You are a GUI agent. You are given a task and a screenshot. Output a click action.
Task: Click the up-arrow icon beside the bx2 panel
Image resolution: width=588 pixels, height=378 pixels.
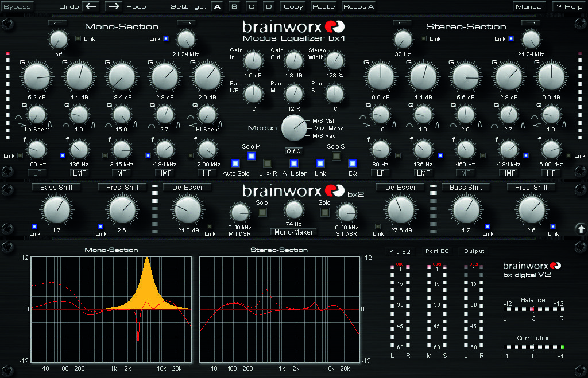click(581, 228)
